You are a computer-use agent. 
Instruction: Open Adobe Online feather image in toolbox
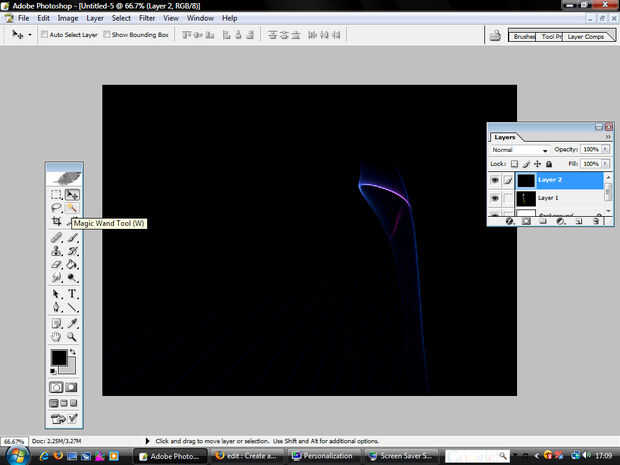click(64, 178)
